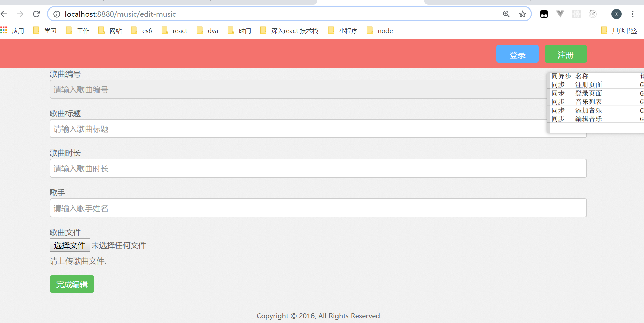Go forward with the forward arrow

click(20, 14)
